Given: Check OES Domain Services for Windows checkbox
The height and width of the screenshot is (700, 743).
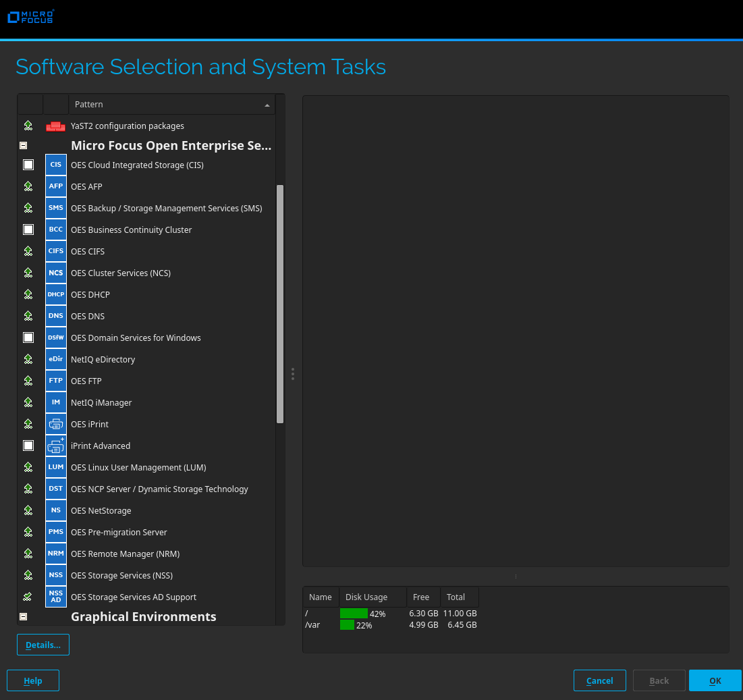Looking at the screenshot, I should click(28, 338).
